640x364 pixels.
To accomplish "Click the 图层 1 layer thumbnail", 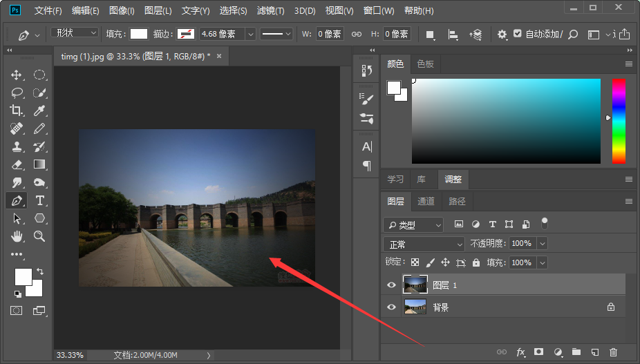I will [415, 285].
